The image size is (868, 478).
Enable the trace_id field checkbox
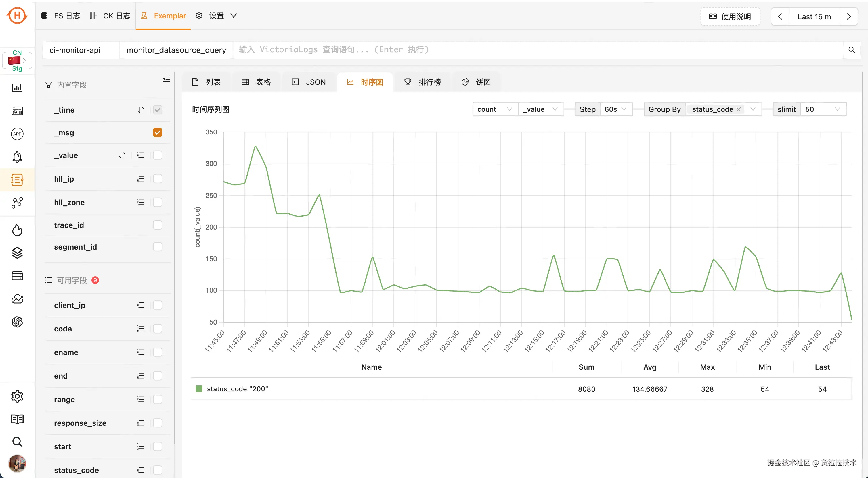tap(157, 225)
